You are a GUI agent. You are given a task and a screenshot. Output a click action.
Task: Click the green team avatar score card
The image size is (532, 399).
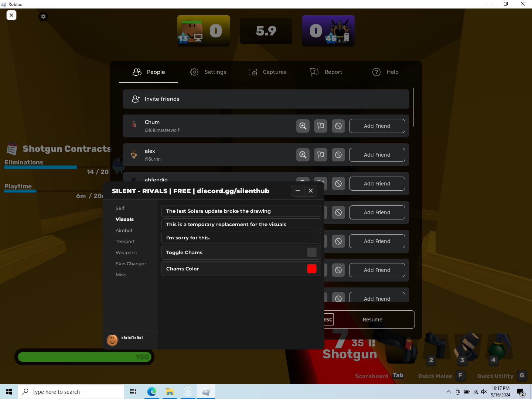[x=204, y=31]
